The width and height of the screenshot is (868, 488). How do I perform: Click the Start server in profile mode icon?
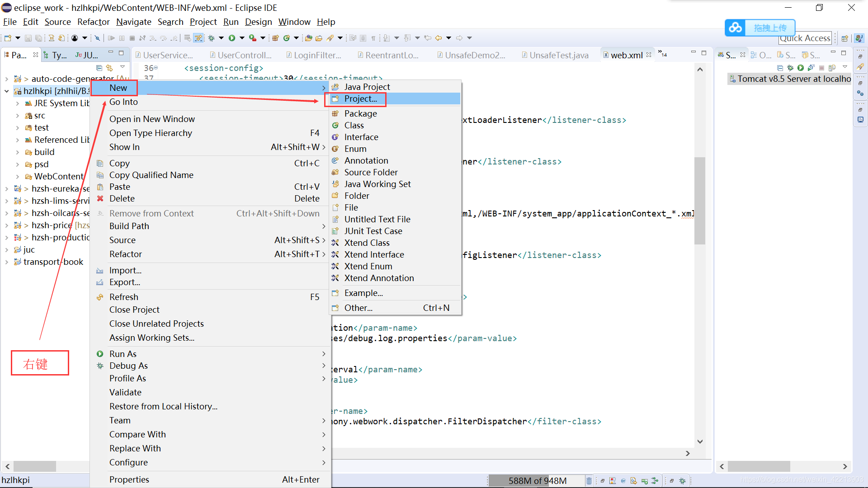(x=811, y=68)
